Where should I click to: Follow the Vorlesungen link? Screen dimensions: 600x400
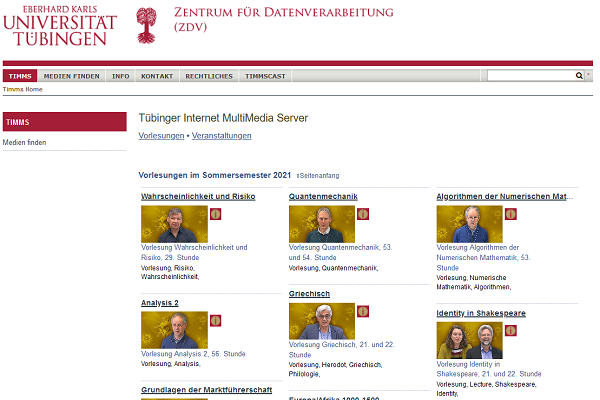coord(161,136)
